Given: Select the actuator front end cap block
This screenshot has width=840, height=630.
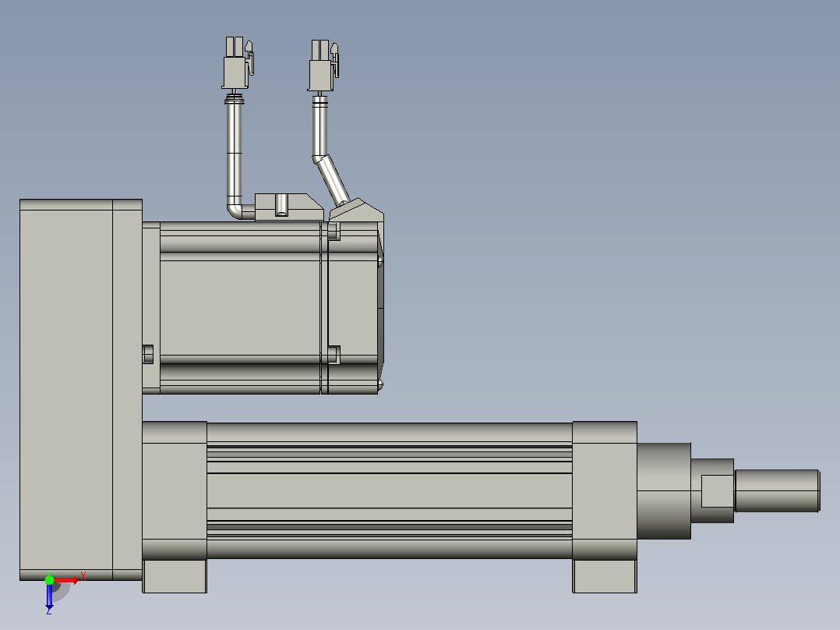Looking at the screenshot, I should coord(605,490).
